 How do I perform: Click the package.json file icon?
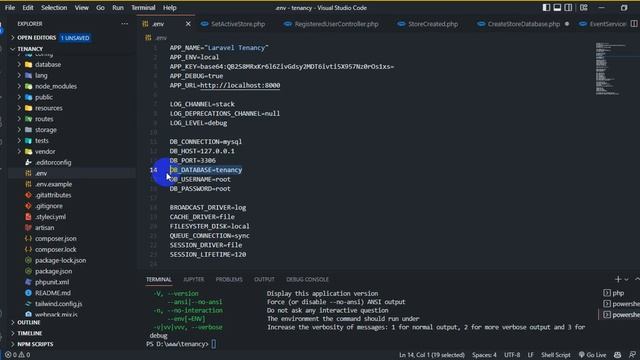(x=29, y=271)
